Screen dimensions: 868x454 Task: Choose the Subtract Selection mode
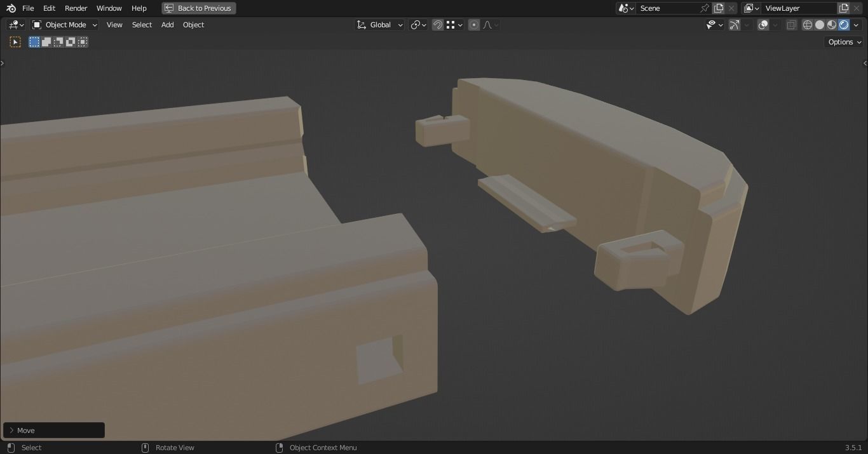tap(58, 42)
